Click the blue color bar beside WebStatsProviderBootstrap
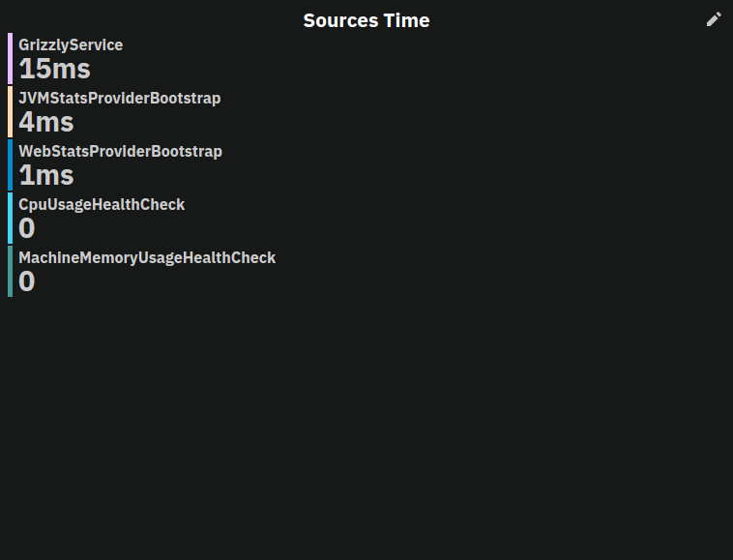Viewport: 733px width, 560px height. [x=10, y=164]
